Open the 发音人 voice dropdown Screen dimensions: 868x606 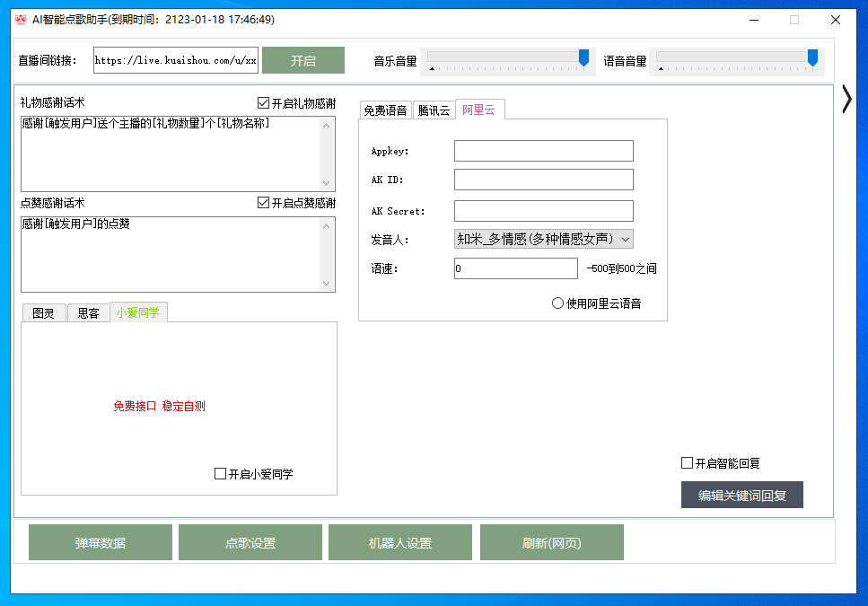tap(544, 239)
